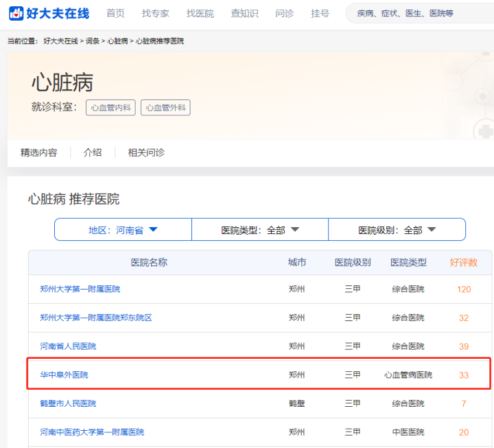Click the 好评数 column header
Viewport: 494px width, 448px height.
coord(463,263)
